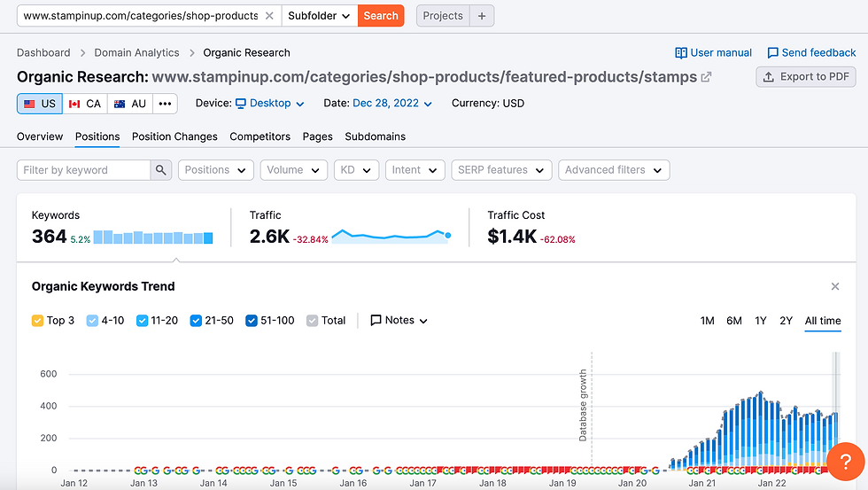This screenshot has width=868, height=490.
Task: Expand the Volume filter dropdown
Action: coord(294,170)
